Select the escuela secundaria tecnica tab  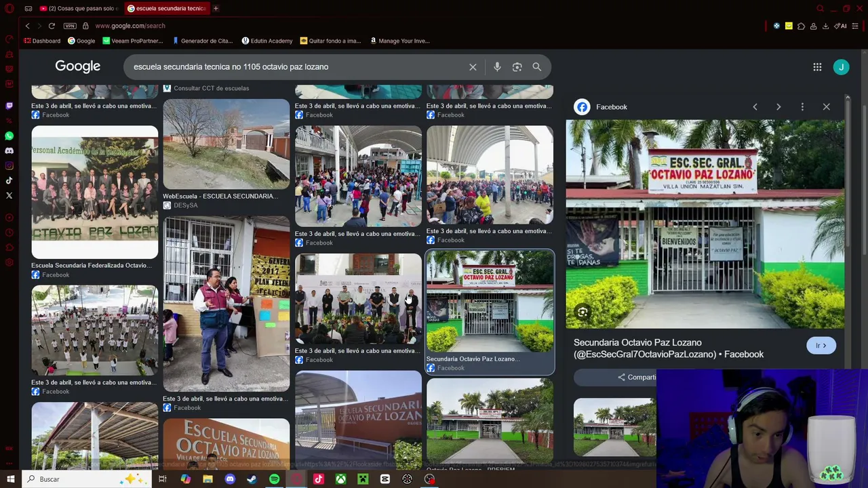(x=166, y=8)
